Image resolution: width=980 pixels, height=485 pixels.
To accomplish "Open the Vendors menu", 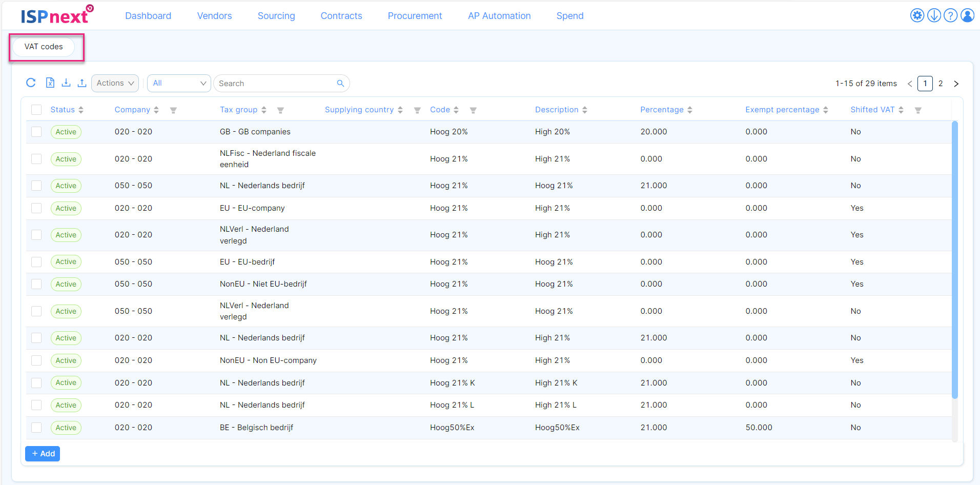I will (214, 16).
